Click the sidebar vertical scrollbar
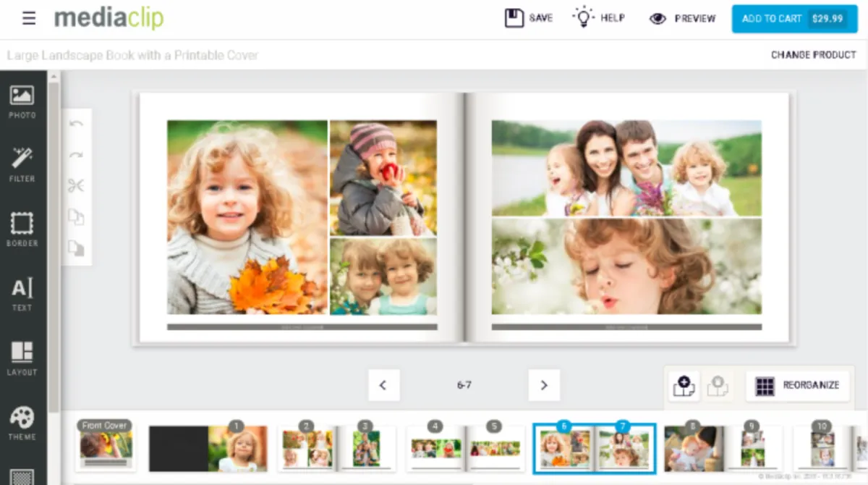Viewport: 868px width, 485px height. [54, 246]
